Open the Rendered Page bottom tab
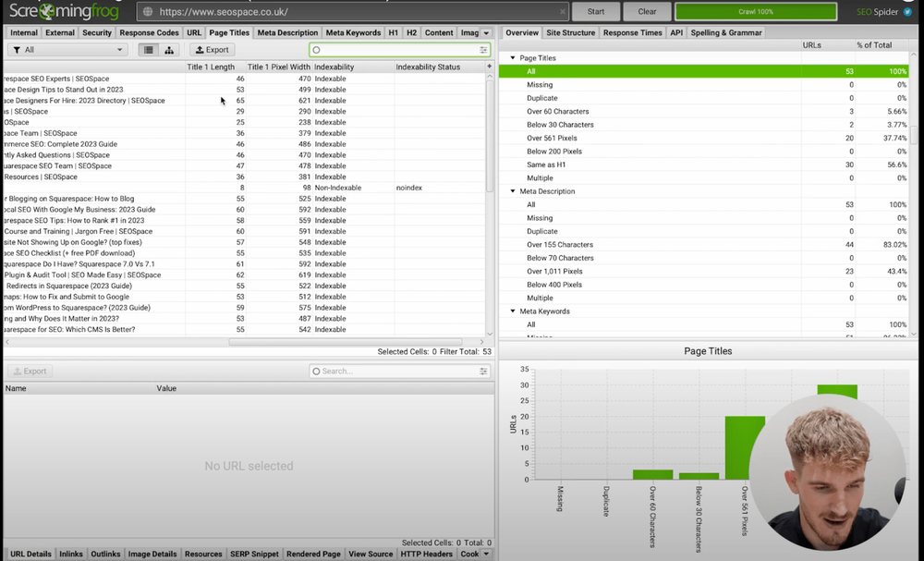Image resolution: width=924 pixels, height=561 pixels. click(313, 554)
